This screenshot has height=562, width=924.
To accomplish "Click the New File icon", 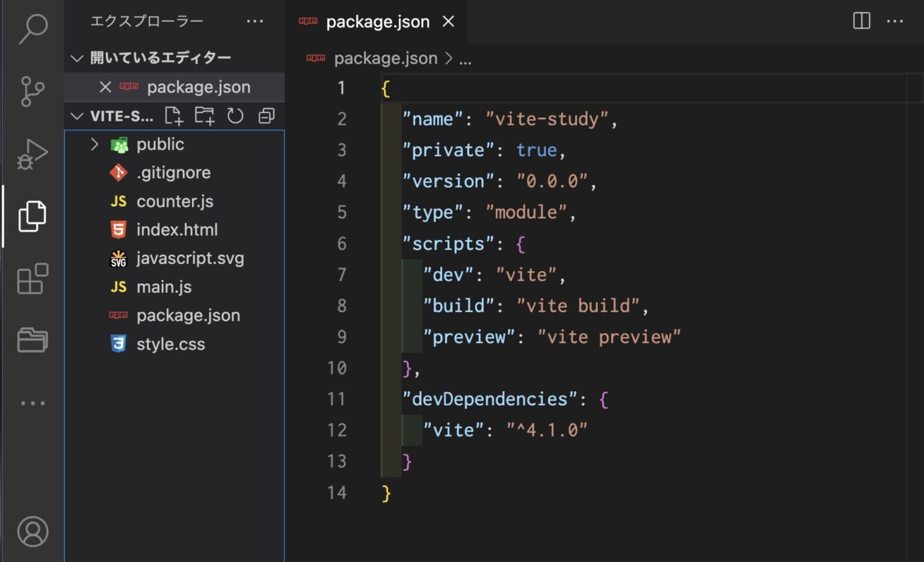I will [174, 115].
